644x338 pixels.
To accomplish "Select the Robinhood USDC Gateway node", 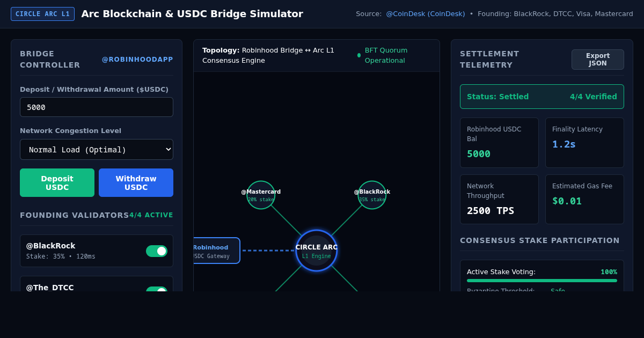I will coord(216,251).
